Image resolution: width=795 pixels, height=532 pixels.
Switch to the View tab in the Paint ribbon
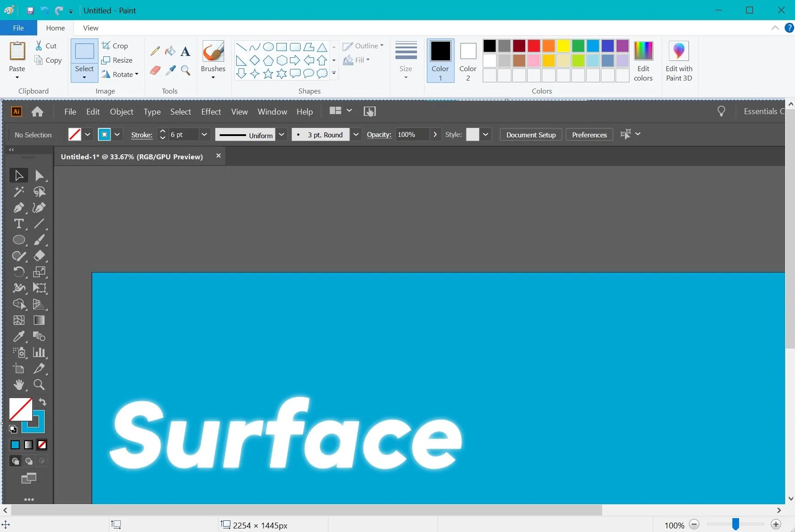point(91,28)
